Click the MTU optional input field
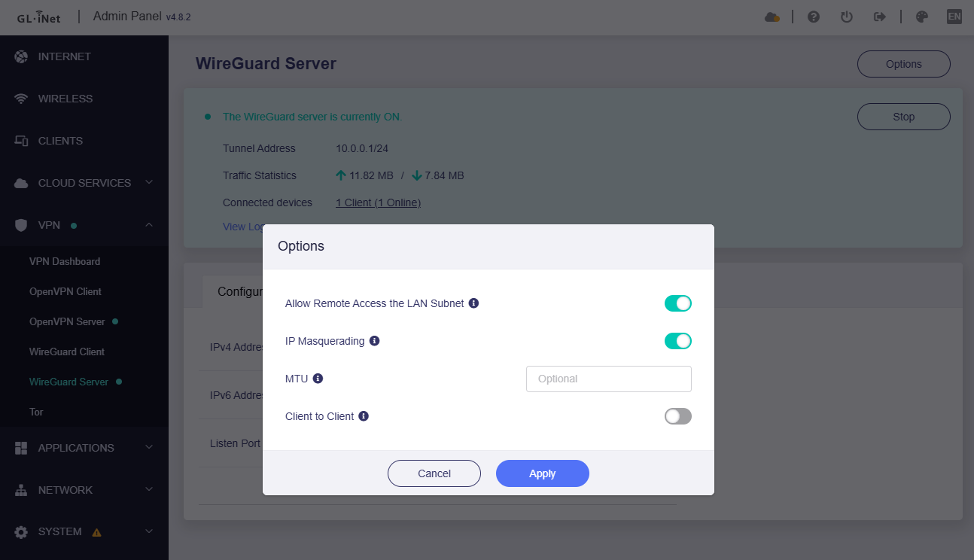This screenshot has height=560, width=974. [608, 379]
